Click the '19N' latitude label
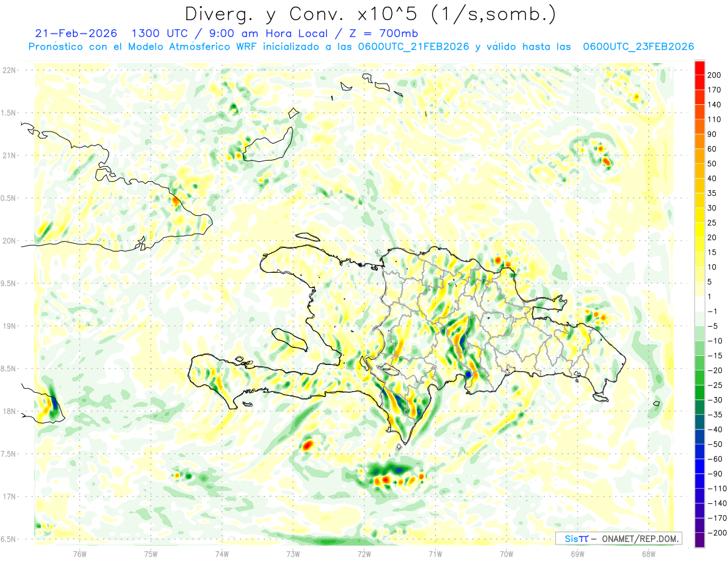This screenshot has width=728, height=562. click(x=9, y=326)
